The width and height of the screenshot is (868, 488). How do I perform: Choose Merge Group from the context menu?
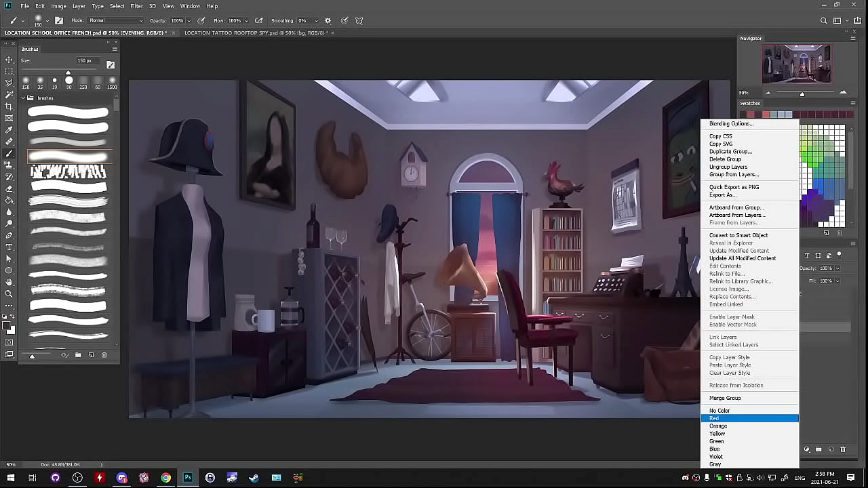click(x=725, y=398)
